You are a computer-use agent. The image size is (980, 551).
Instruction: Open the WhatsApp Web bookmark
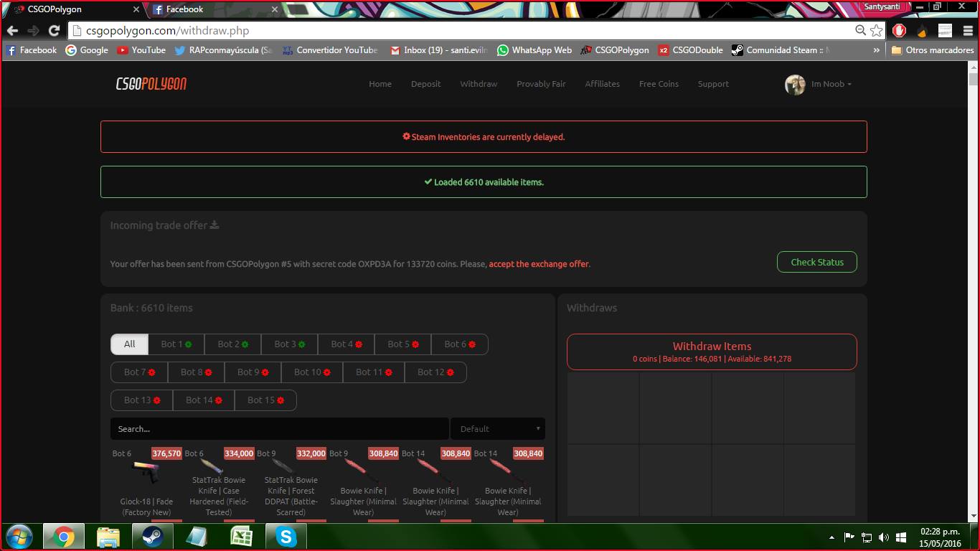534,50
